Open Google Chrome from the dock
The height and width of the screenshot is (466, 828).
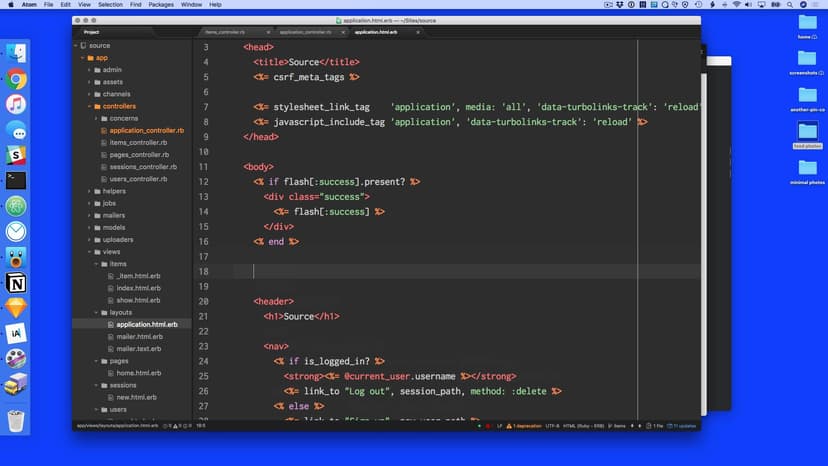point(16,79)
